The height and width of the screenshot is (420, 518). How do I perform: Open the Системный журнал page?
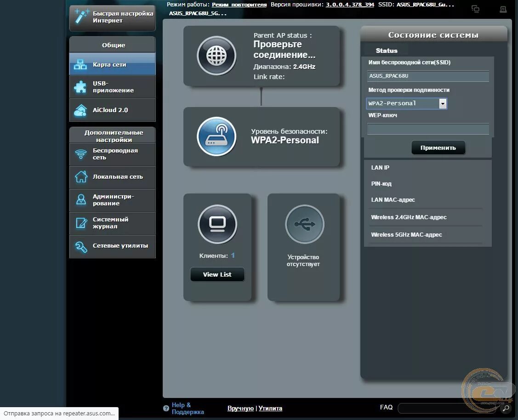point(112,223)
